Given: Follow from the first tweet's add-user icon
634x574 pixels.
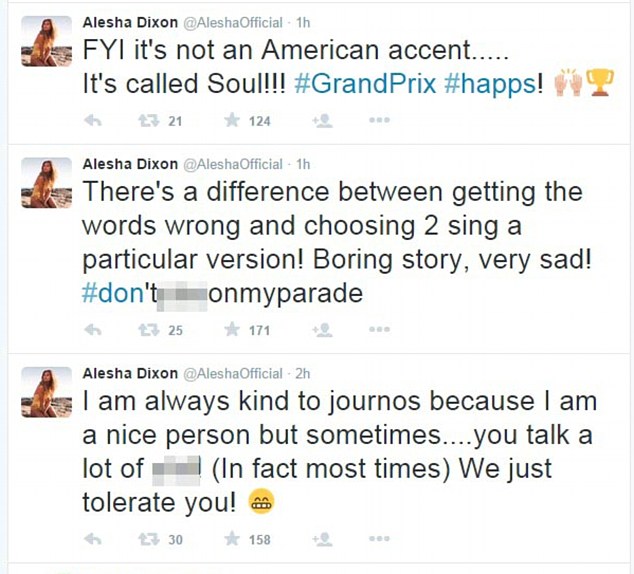Looking at the screenshot, I should tap(322, 121).
